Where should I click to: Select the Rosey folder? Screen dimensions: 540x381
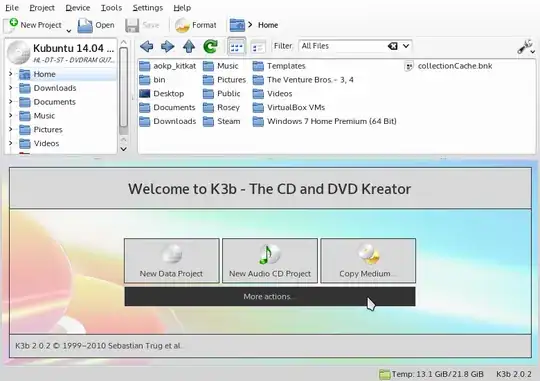coord(221,107)
